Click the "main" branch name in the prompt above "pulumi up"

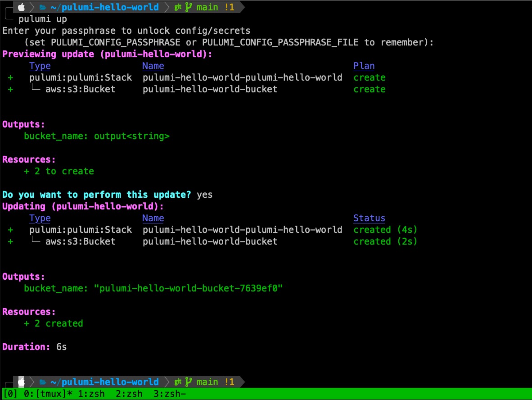coord(207,7)
